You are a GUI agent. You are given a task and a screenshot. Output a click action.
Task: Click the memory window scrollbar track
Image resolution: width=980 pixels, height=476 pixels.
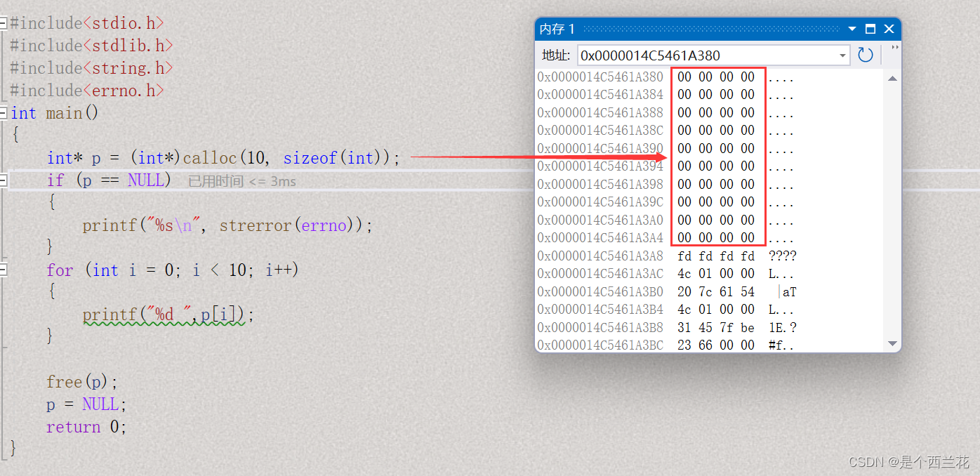(x=892, y=211)
